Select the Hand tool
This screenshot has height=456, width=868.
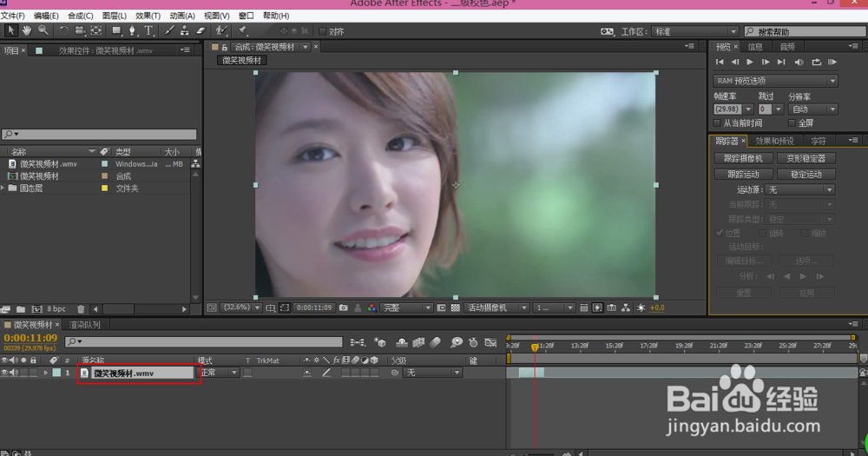27,30
